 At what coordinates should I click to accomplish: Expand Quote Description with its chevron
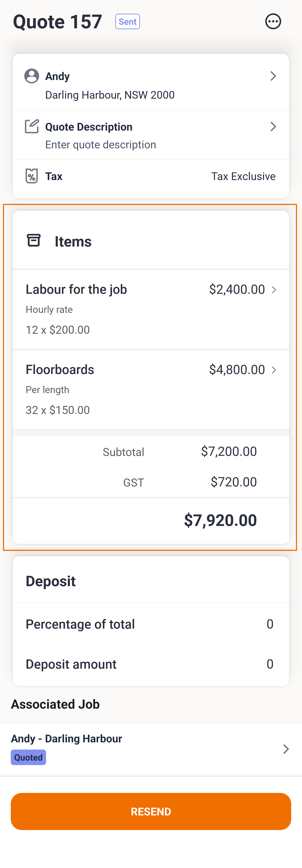(x=273, y=127)
